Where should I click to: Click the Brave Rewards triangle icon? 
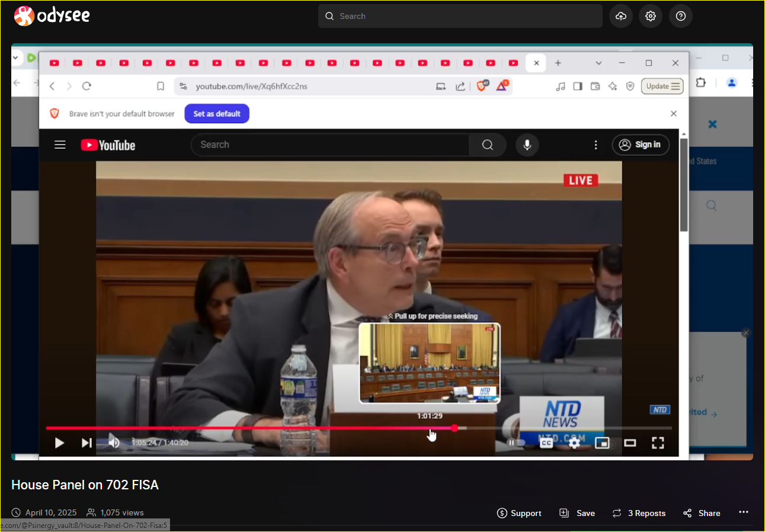pyautogui.click(x=502, y=86)
